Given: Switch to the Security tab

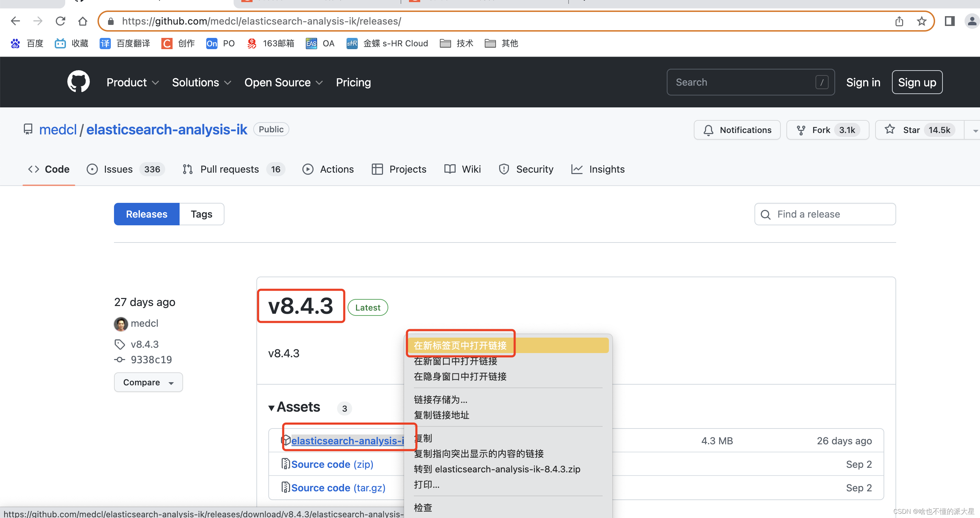Looking at the screenshot, I should coord(526,170).
